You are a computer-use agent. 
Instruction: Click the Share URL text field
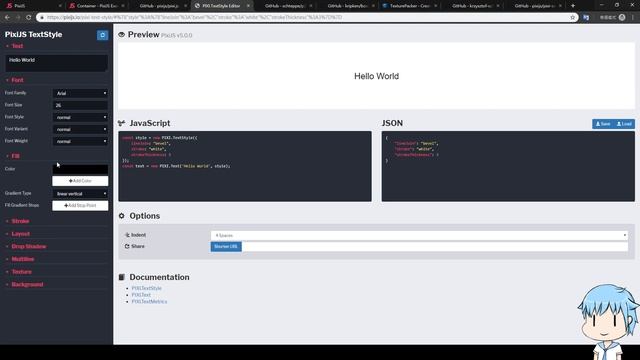pos(435,247)
